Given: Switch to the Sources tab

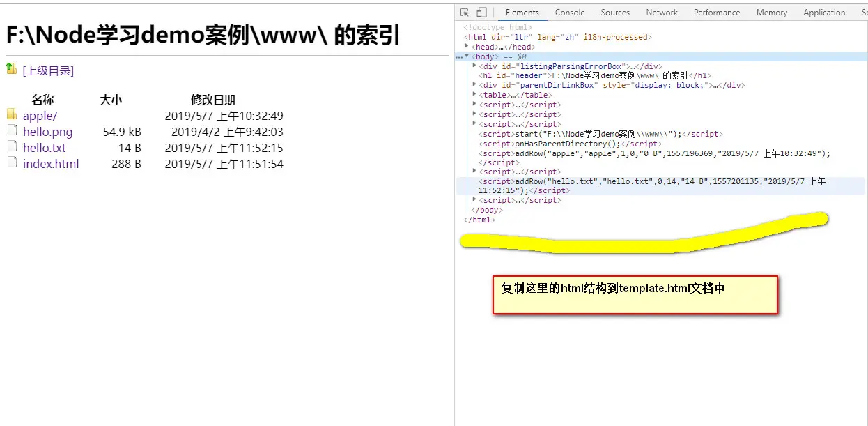Looking at the screenshot, I should pos(615,13).
